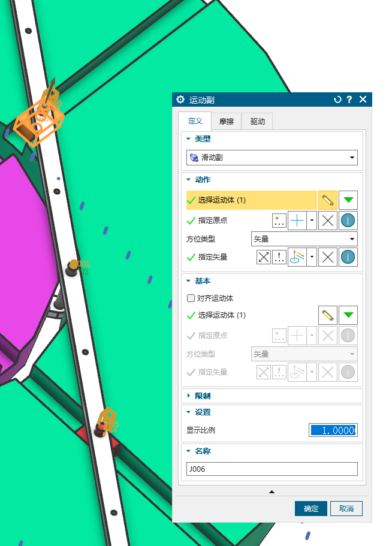The width and height of the screenshot is (392, 546).
Task: Clear the specified origin with X icon in 动作
Action: click(x=327, y=221)
